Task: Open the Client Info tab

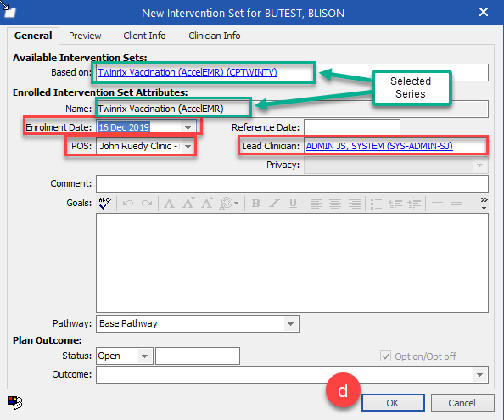Action: tap(144, 36)
